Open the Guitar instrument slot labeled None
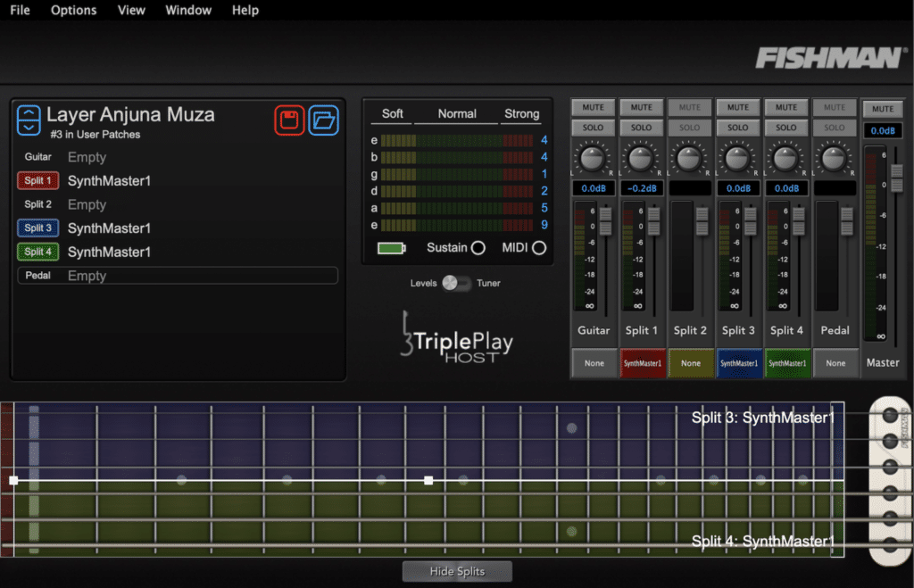The height and width of the screenshot is (588, 914). [594, 363]
